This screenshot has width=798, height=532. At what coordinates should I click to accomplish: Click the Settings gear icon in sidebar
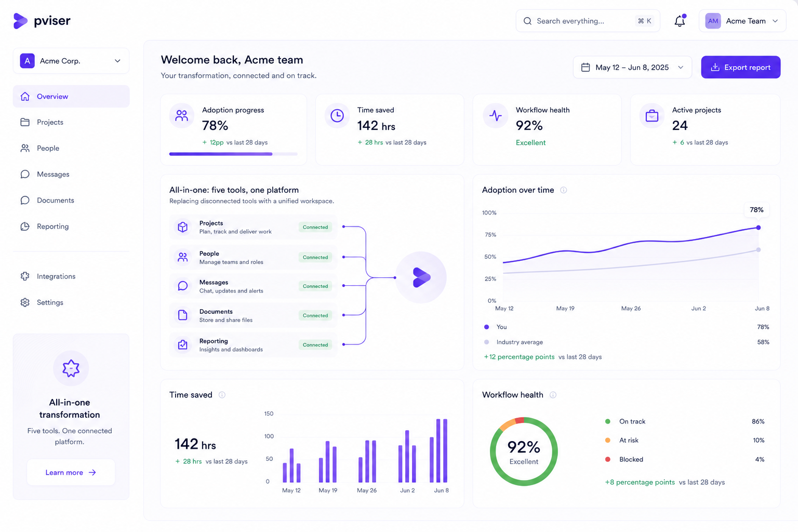pos(25,302)
